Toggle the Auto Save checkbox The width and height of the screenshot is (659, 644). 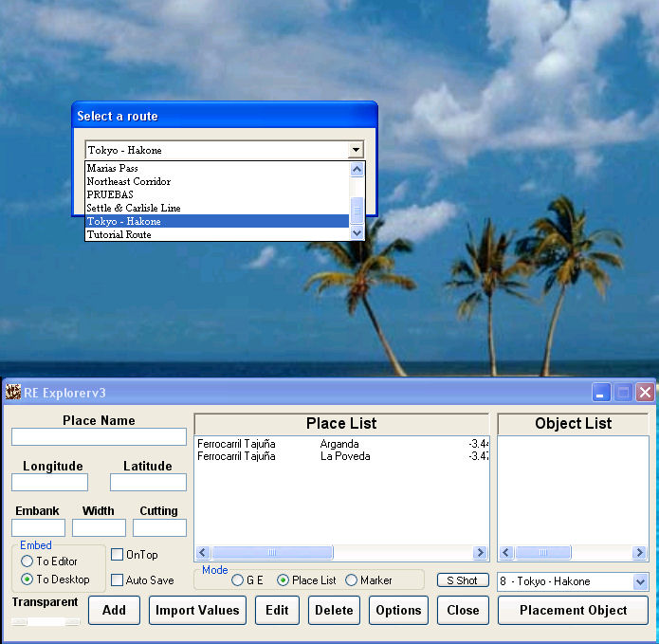(x=118, y=580)
